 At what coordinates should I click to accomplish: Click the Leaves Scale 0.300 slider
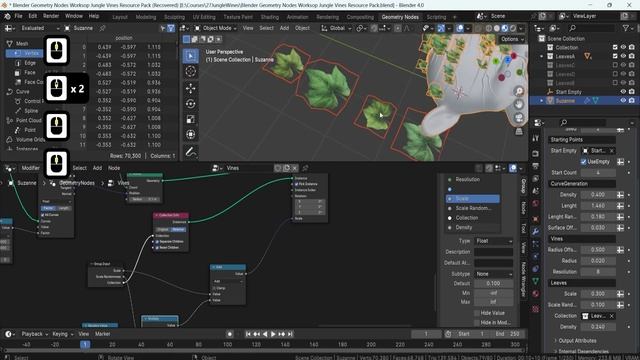[598, 294]
